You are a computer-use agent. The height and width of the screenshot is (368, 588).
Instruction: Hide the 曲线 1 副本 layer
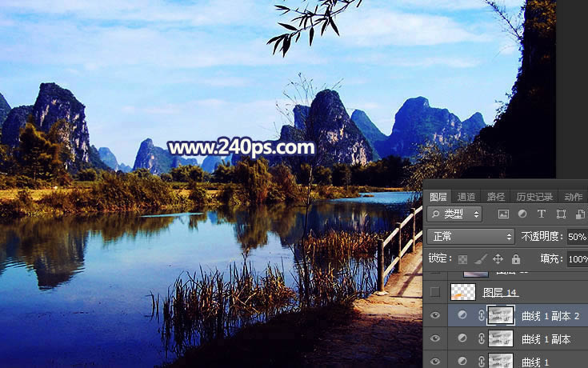click(x=435, y=339)
